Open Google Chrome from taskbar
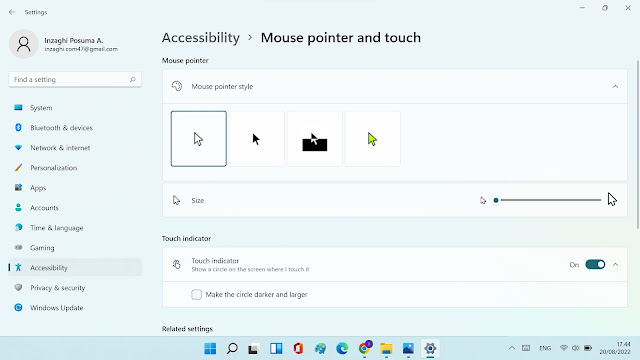Image resolution: width=640 pixels, height=360 pixels. pos(364,349)
